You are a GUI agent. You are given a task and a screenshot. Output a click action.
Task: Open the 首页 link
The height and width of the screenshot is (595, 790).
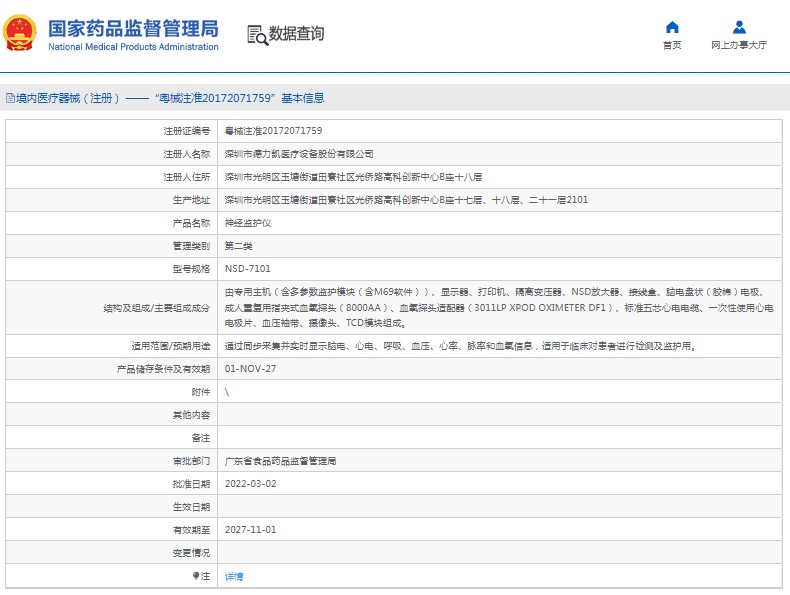pos(672,45)
